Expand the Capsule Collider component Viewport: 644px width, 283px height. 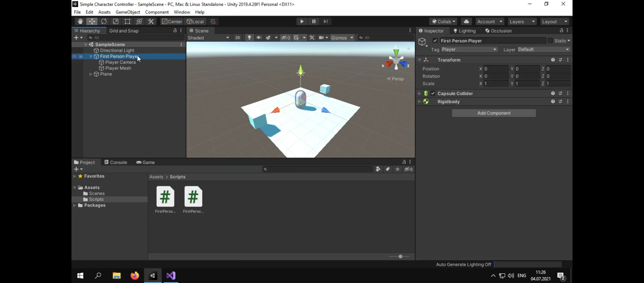pos(419,93)
